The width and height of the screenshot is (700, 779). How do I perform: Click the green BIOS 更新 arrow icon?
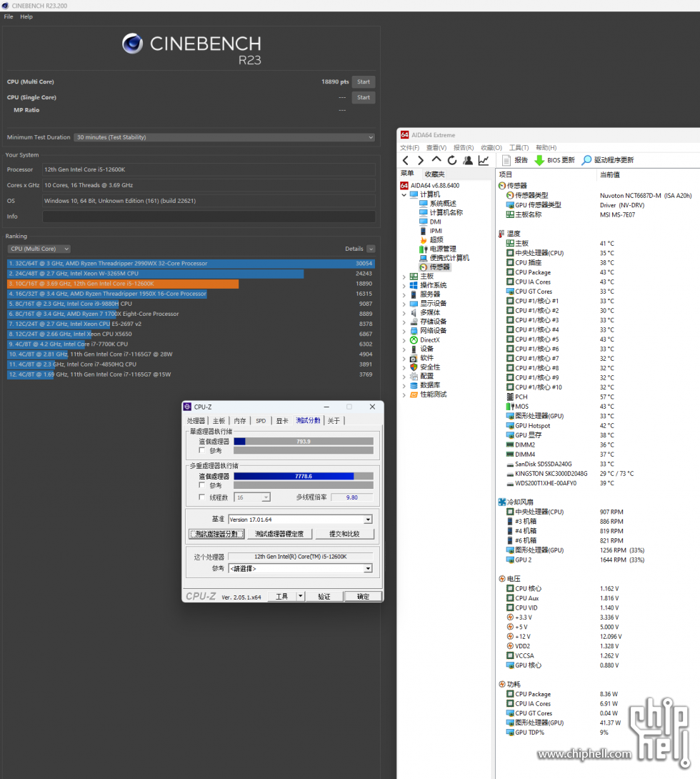(539, 160)
